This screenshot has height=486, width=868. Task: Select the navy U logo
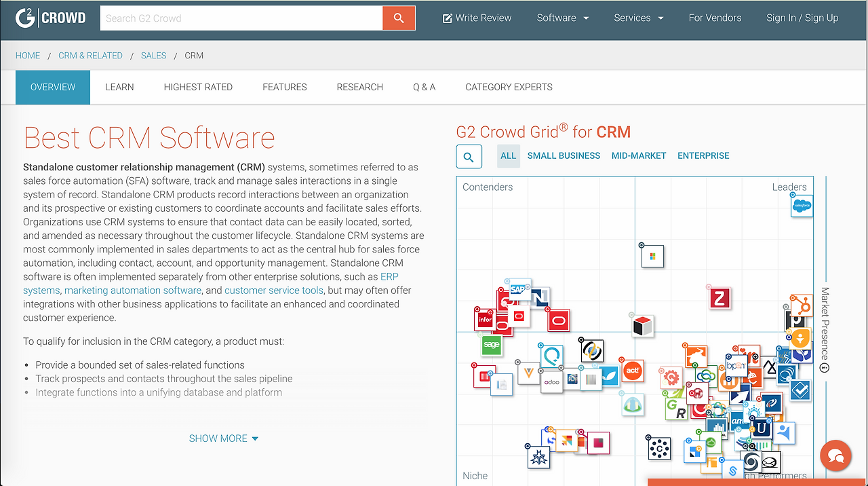coord(762,428)
